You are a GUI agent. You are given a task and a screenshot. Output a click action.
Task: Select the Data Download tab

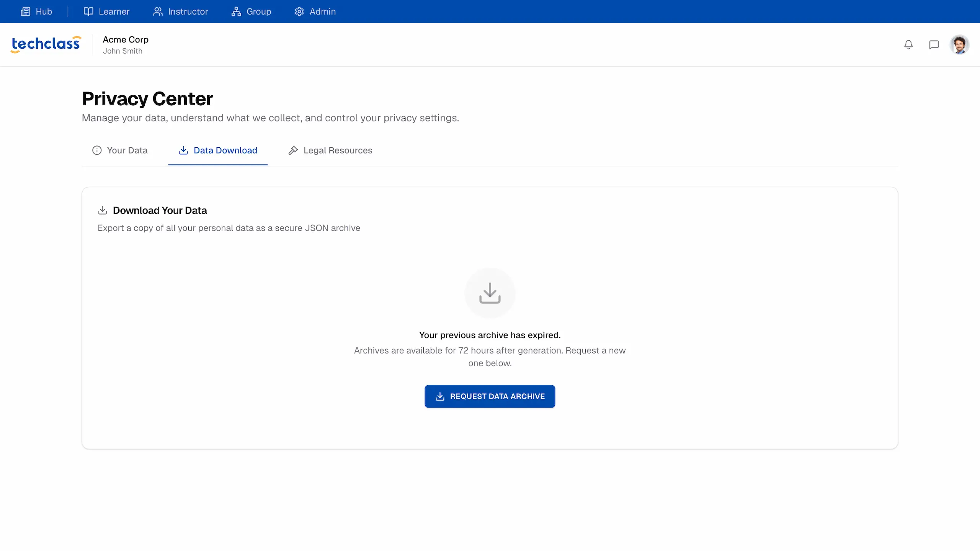point(218,150)
